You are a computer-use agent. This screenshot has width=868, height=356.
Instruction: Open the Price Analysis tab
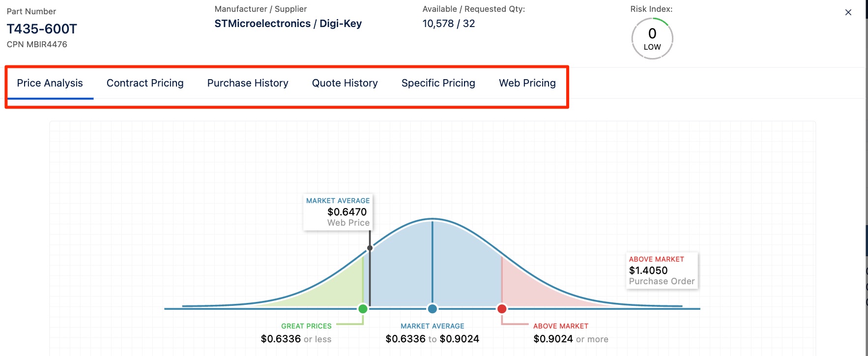50,83
